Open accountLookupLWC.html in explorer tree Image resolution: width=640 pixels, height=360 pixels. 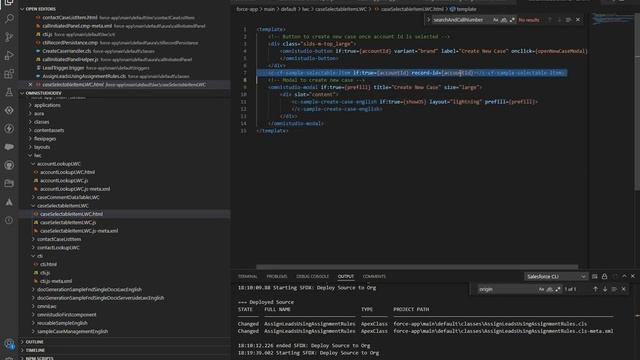tap(67, 172)
